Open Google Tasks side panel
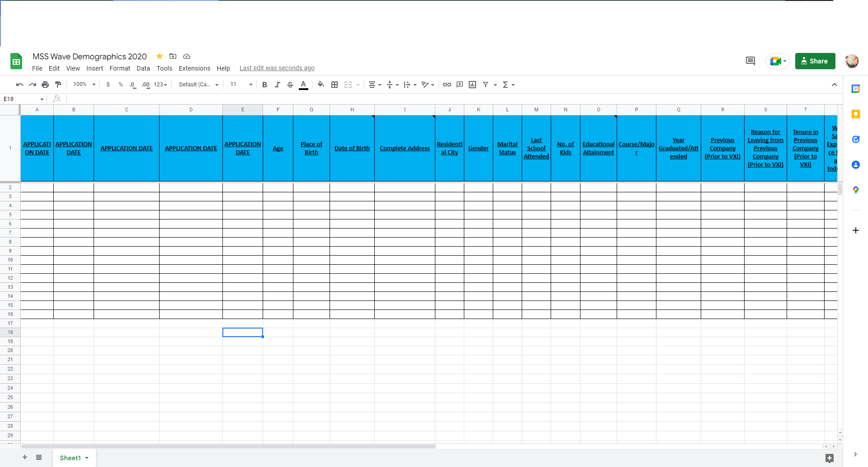 (x=855, y=139)
